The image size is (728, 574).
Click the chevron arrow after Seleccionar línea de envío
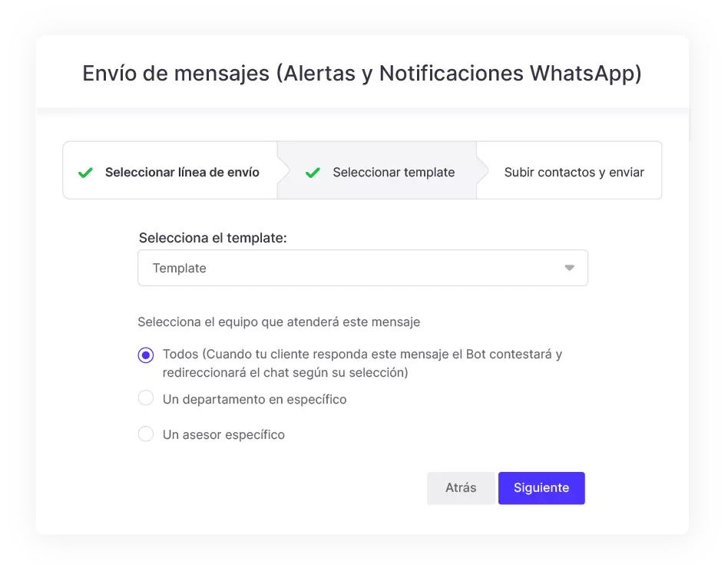(x=283, y=170)
